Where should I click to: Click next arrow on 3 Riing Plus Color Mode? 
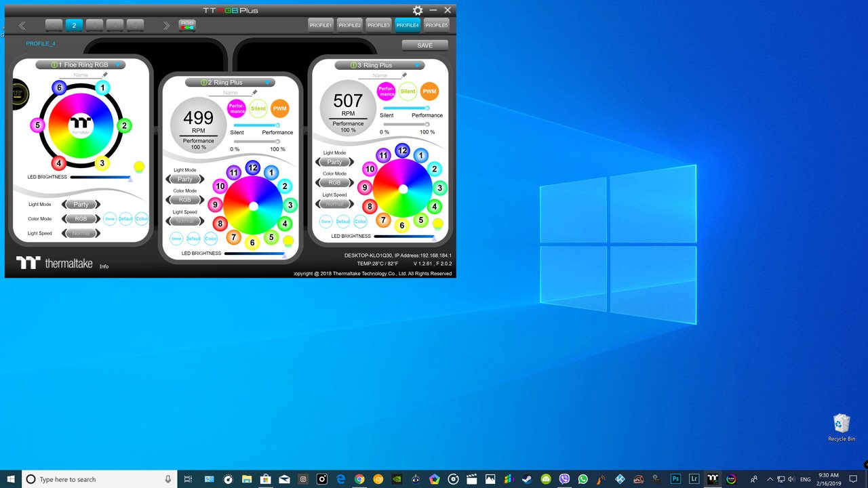(351, 183)
